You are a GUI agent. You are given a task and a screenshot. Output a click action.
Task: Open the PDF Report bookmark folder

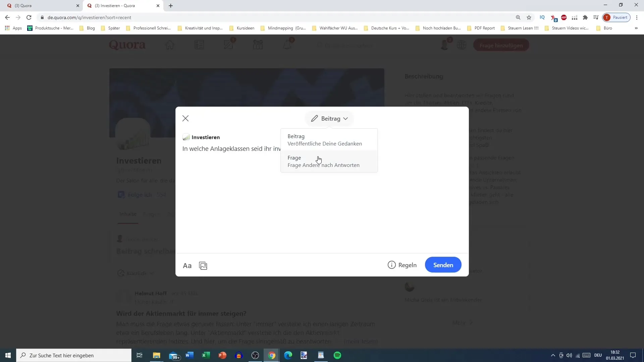481,28
